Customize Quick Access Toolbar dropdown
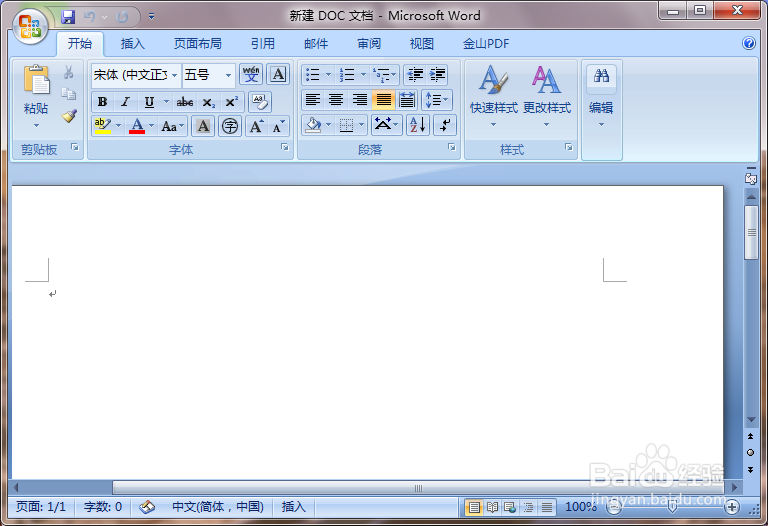The width and height of the screenshot is (768, 526). pos(151,17)
